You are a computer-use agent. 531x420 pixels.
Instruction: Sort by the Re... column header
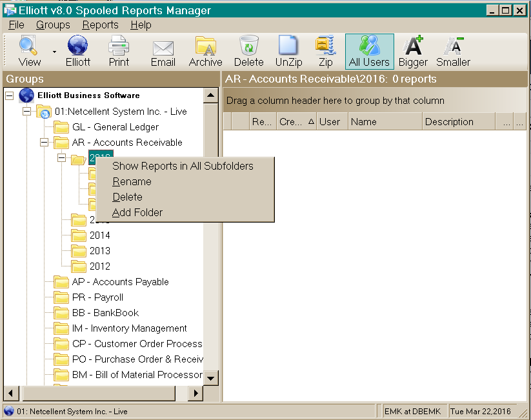point(263,121)
